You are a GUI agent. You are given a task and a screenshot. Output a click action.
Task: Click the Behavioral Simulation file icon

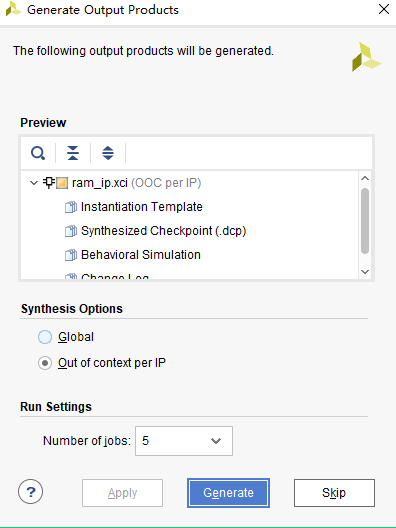71,255
